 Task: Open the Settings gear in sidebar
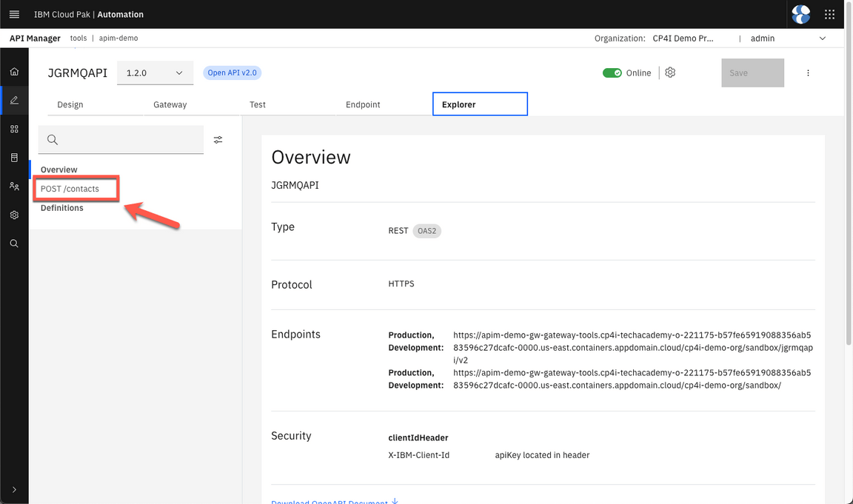14,215
